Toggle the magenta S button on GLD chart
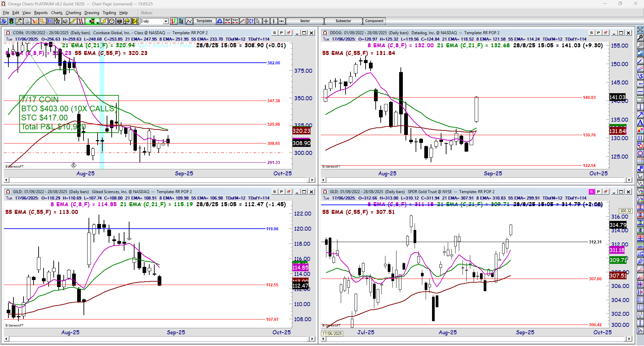Image resolution: width=644 pixels, height=346 pixels. 592,192
